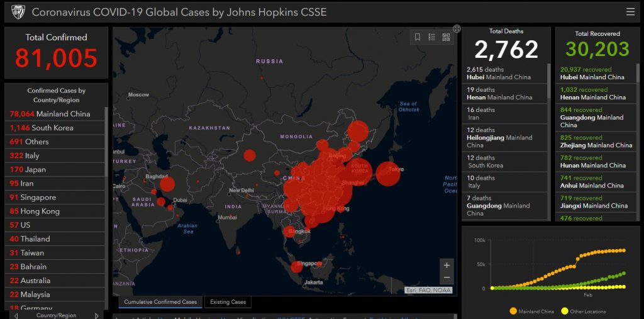Select Henan in the recovered list

[593, 93]
